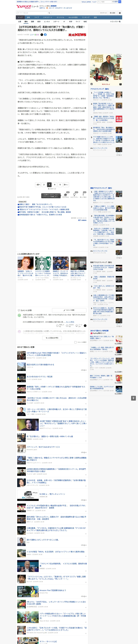
Task: Select the 科学 category tab
Action: click(71, 21)
